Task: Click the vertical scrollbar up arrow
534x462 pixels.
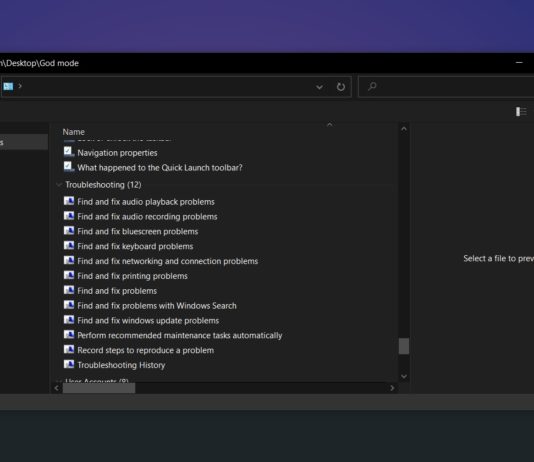Action: 404,129
